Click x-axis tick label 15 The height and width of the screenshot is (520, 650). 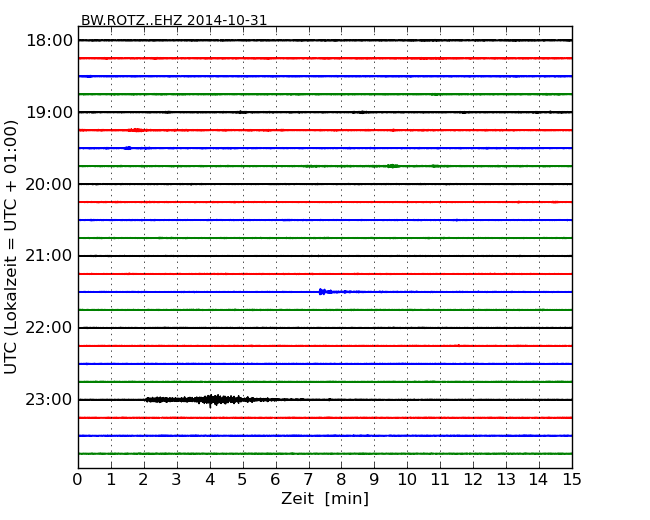click(572, 480)
